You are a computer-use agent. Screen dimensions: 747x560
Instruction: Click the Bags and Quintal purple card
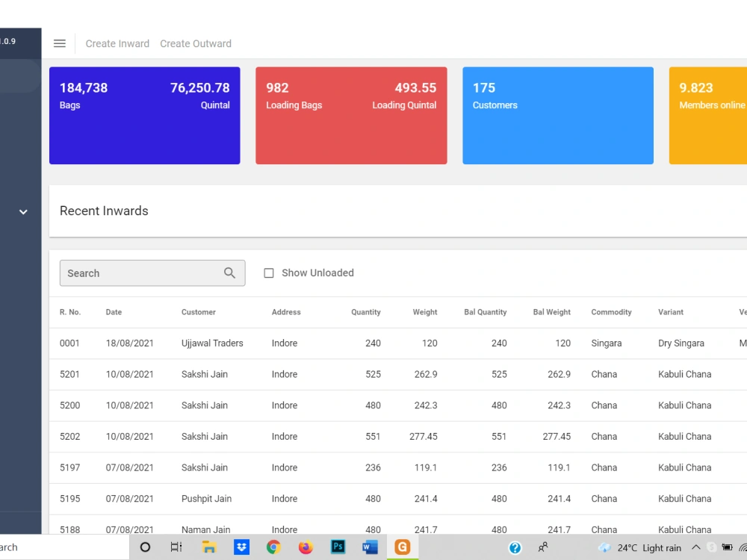tap(145, 116)
